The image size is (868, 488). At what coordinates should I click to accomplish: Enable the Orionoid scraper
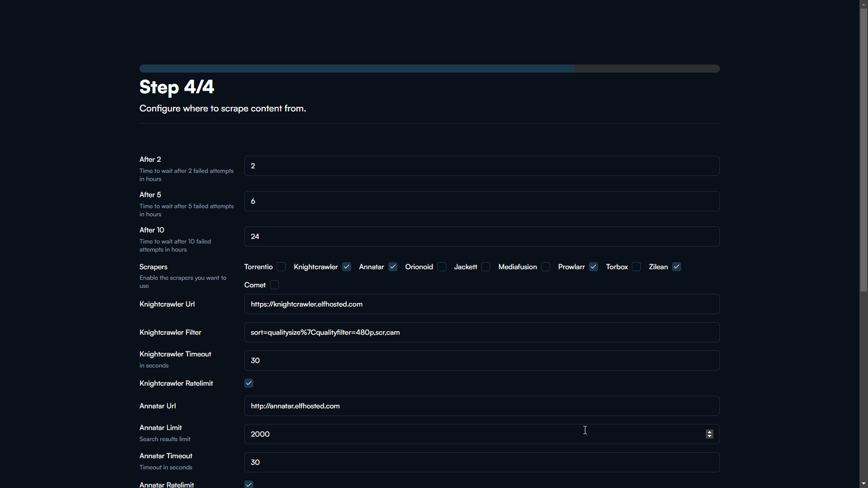pos(442,267)
